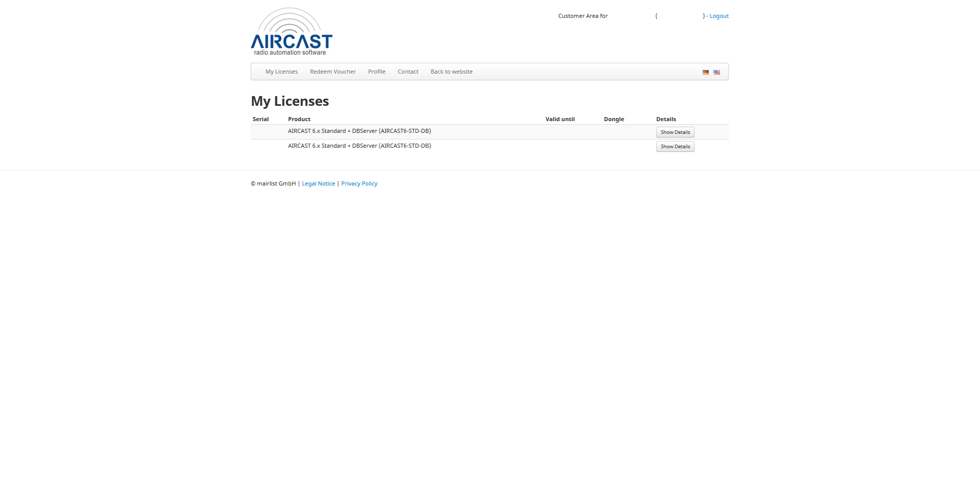Click the AIRCAST logo
980x482 pixels.
pyautogui.click(x=291, y=32)
